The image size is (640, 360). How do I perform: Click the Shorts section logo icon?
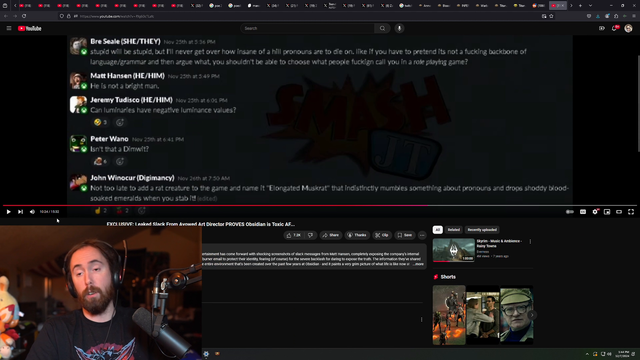(436, 277)
